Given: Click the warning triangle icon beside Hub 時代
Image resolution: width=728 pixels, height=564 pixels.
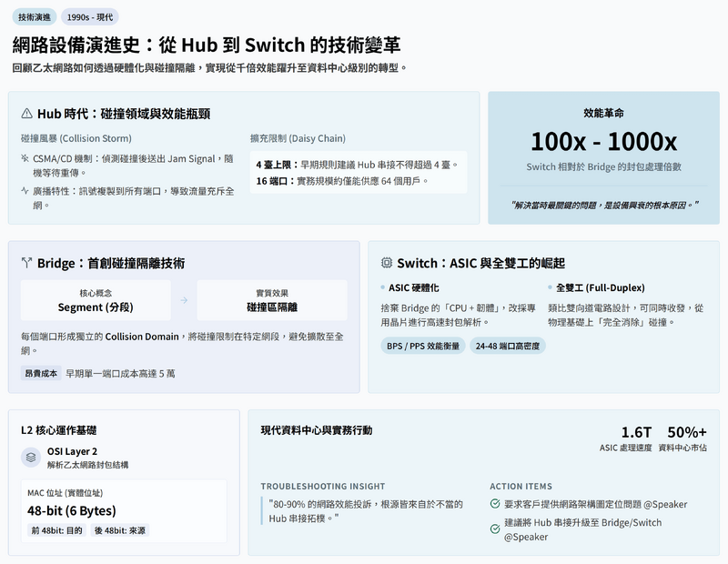Looking at the screenshot, I should coord(27,114).
